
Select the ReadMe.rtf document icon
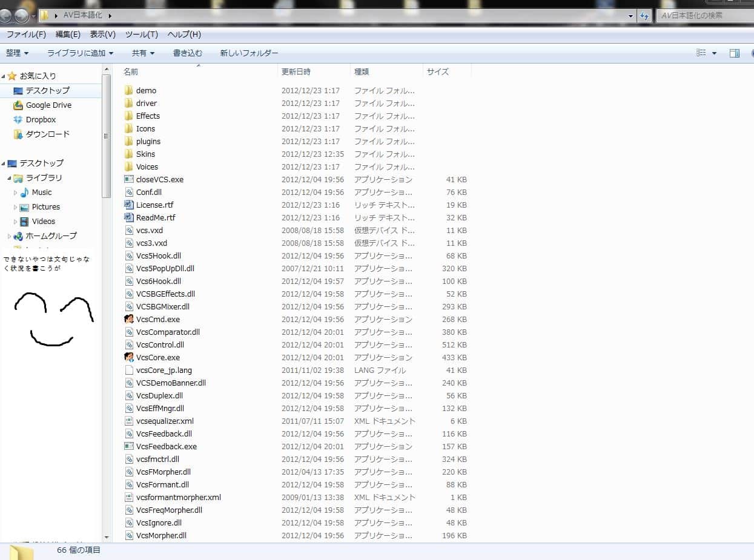click(x=128, y=217)
